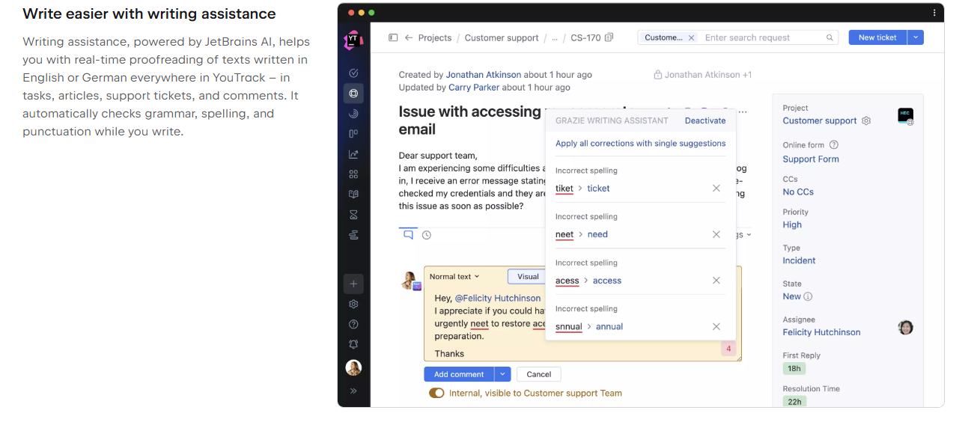Open Jonathan Atkinson creator link
Screen dimensions: 980x425
pyautogui.click(x=484, y=75)
